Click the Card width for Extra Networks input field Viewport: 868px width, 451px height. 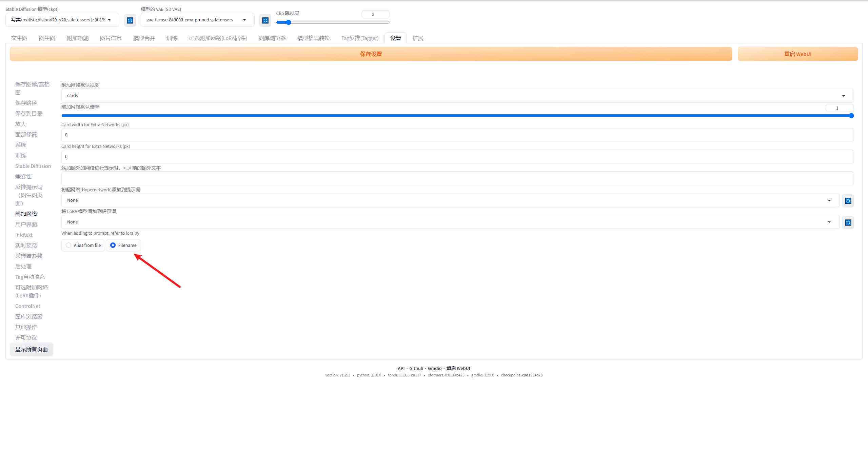pos(456,134)
